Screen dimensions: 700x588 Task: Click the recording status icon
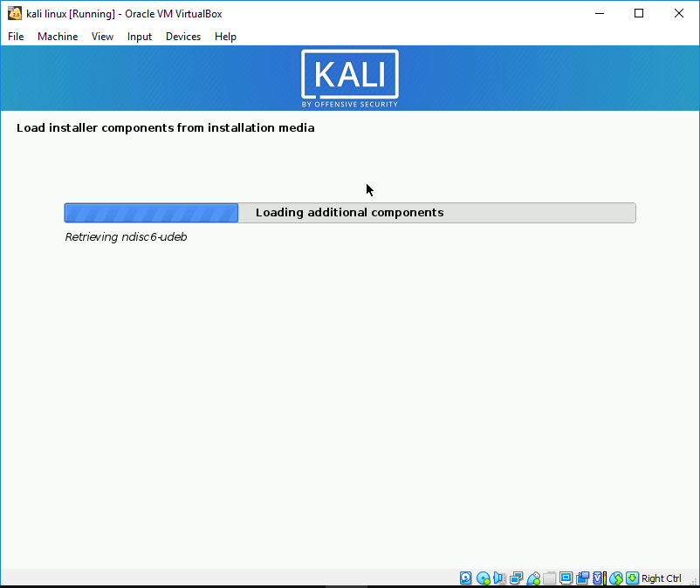click(582, 578)
